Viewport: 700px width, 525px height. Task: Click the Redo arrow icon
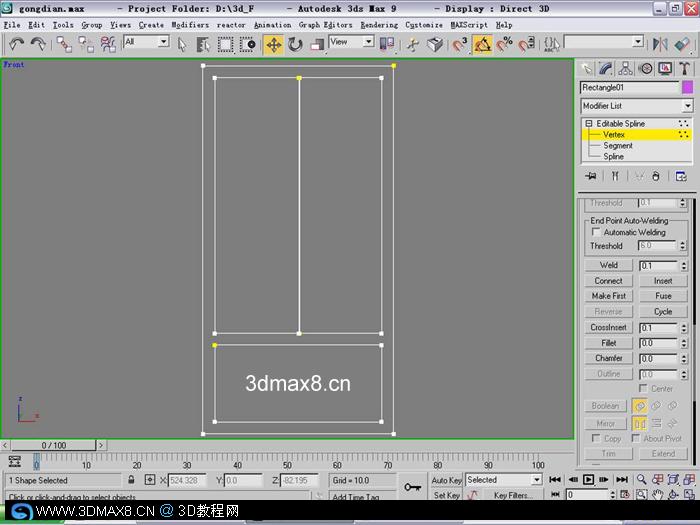point(38,44)
